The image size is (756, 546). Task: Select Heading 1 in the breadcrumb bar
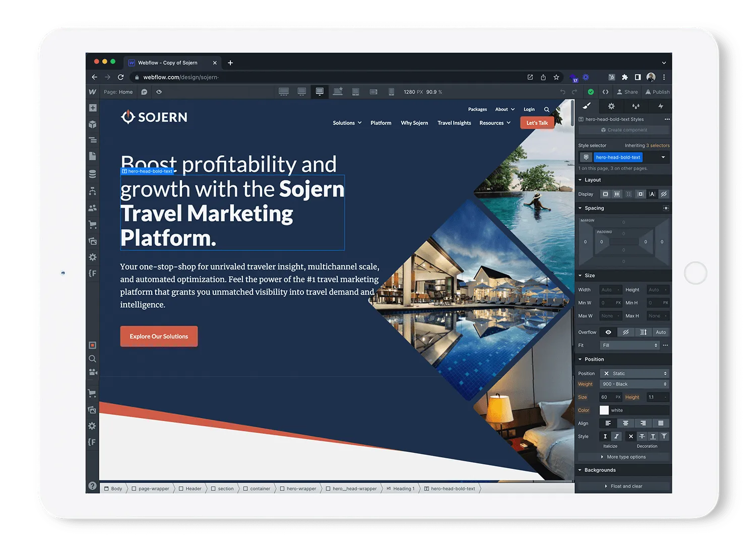click(x=401, y=489)
